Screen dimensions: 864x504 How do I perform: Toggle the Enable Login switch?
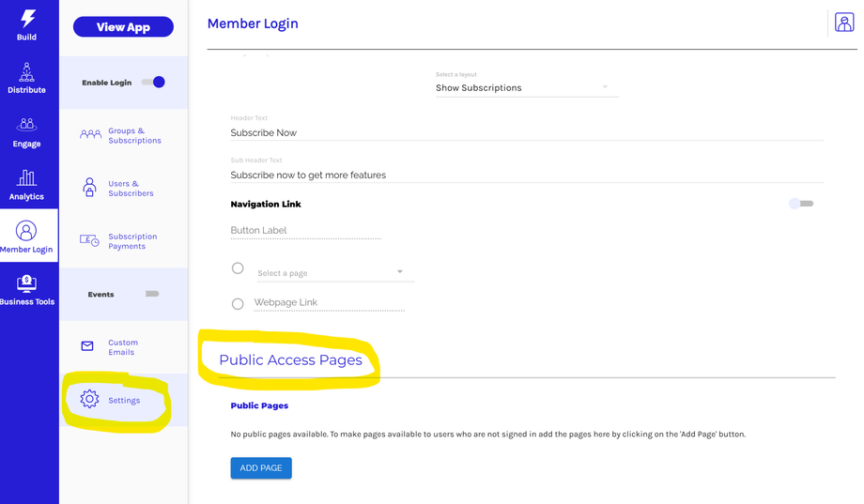tap(154, 83)
